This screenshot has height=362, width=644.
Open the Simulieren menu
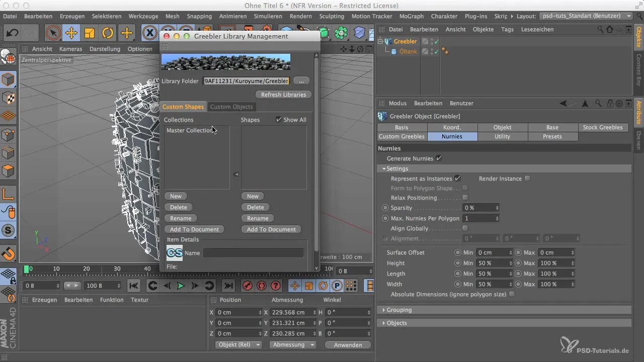pos(268,16)
